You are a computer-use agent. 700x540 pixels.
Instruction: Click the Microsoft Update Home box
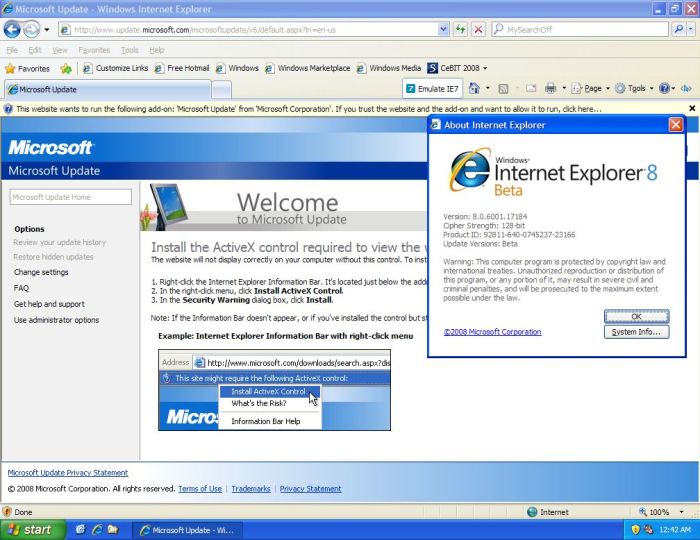[x=71, y=197]
